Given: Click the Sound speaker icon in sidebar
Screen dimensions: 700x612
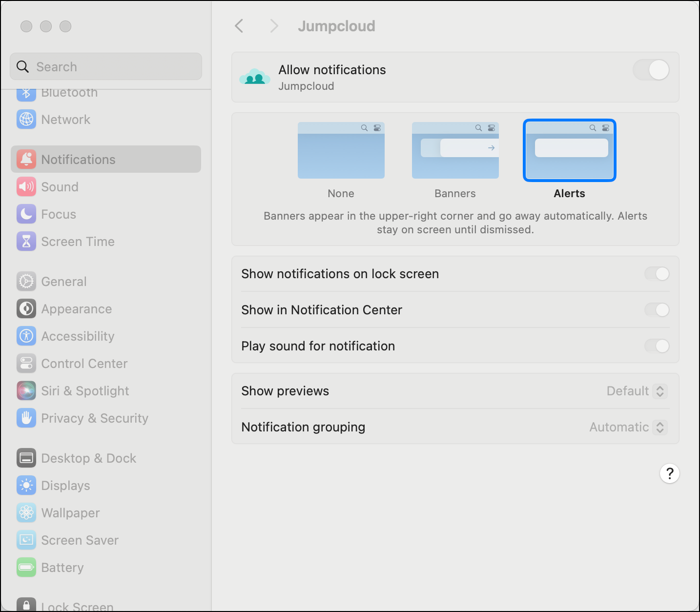Looking at the screenshot, I should click(x=26, y=187).
